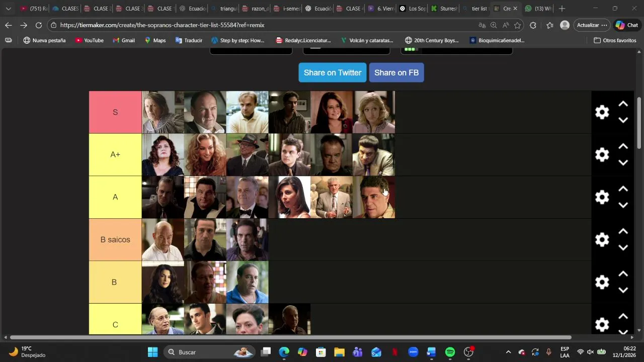The height and width of the screenshot is (362, 644).
Task: Add page to favorites star
Action: pyautogui.click(x=517, y=25)
